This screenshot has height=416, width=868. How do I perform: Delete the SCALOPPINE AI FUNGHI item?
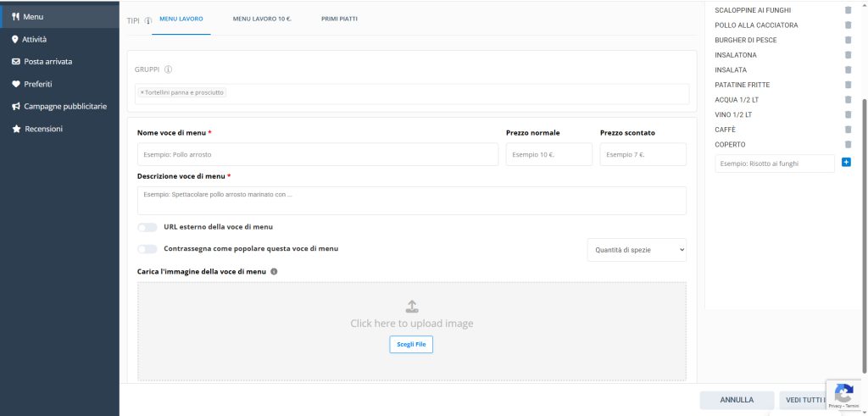848,10
